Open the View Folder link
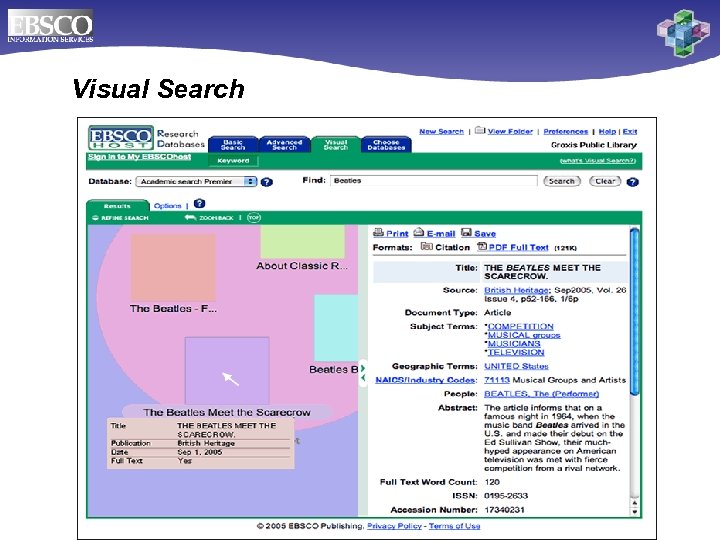 (510, 131)
